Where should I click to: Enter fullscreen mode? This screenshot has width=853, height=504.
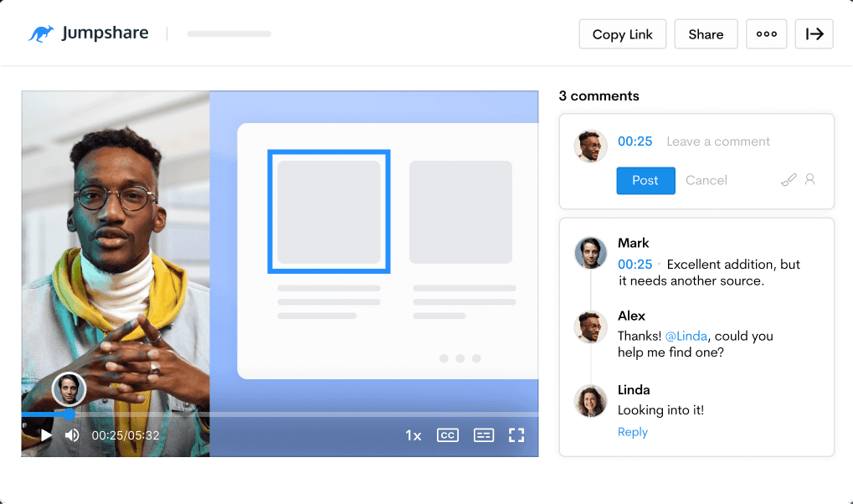[x=516, y=435]
